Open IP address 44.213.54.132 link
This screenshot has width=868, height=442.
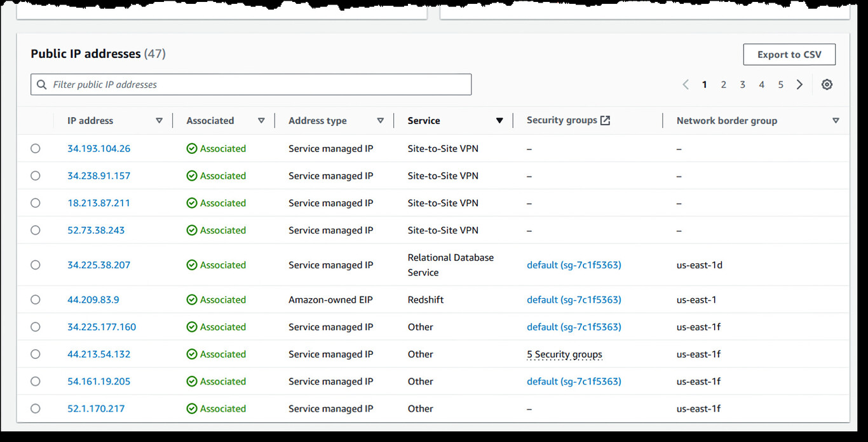[99, 354]
